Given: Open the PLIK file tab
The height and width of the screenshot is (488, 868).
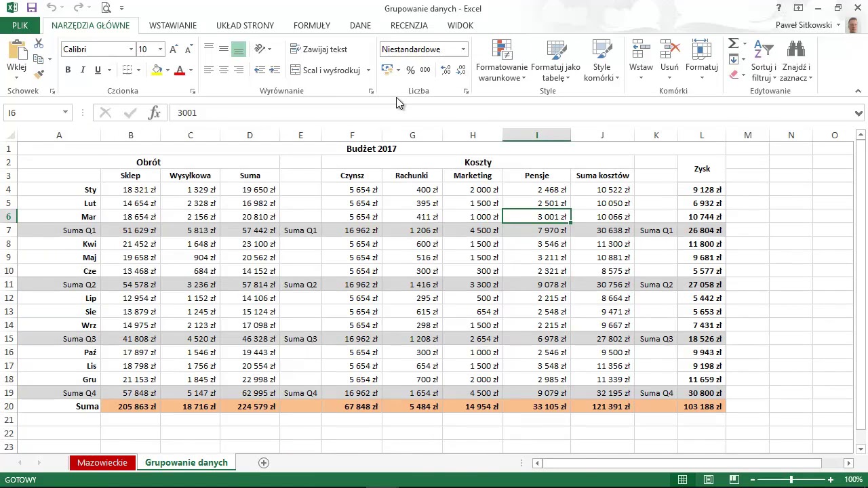Looking at the screenshot, I should 20,25.
